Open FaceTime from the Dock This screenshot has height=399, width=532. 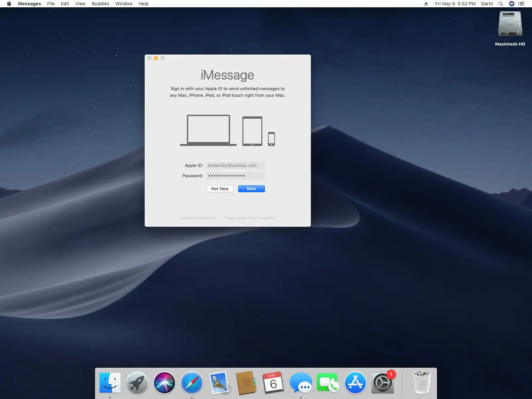[x=328, y=383]
